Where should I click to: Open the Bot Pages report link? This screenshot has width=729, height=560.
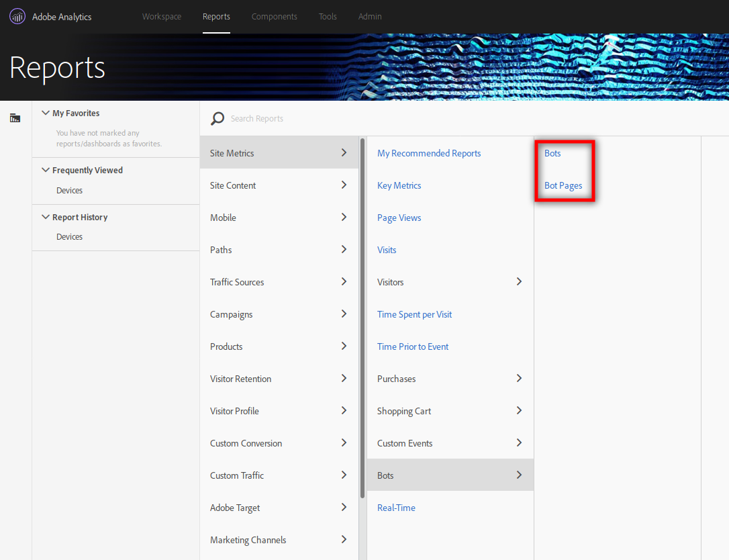563,185
